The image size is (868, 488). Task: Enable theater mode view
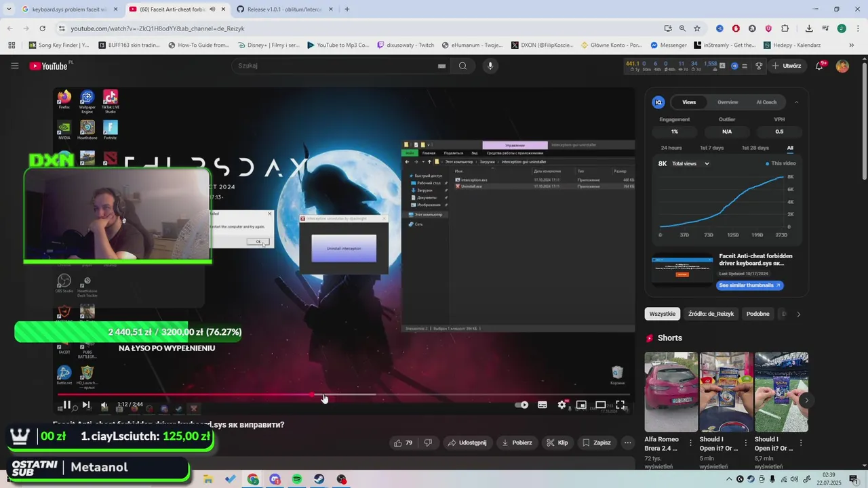601,405
